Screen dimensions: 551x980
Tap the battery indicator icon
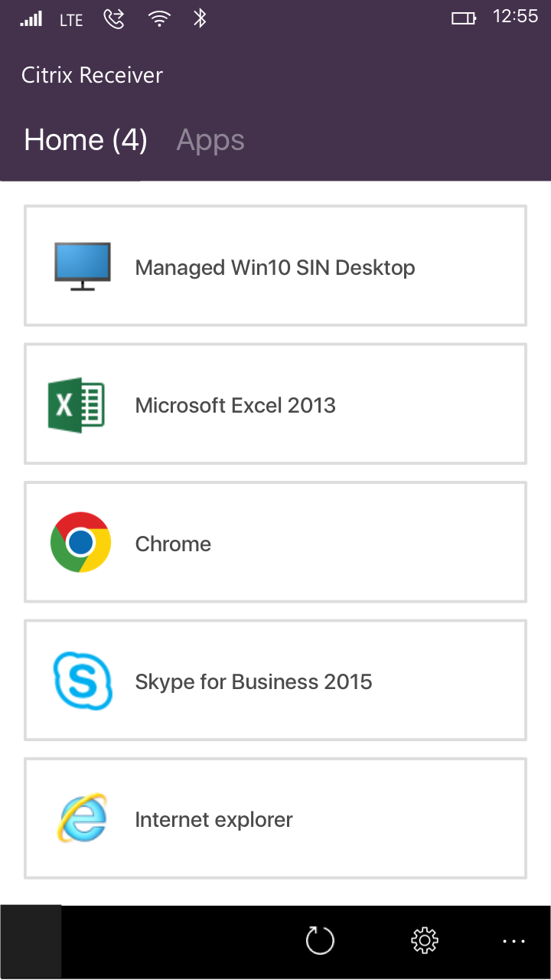464,18
